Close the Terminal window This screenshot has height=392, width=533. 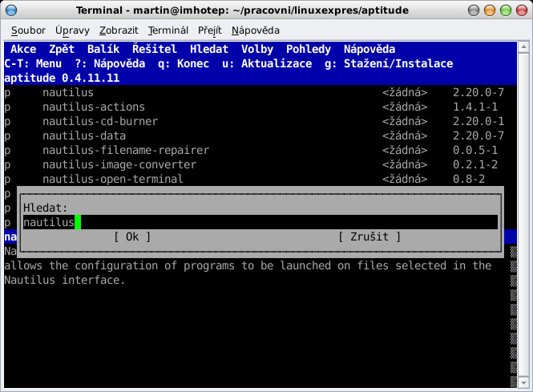pyautogui.click(x=521, y=10)
